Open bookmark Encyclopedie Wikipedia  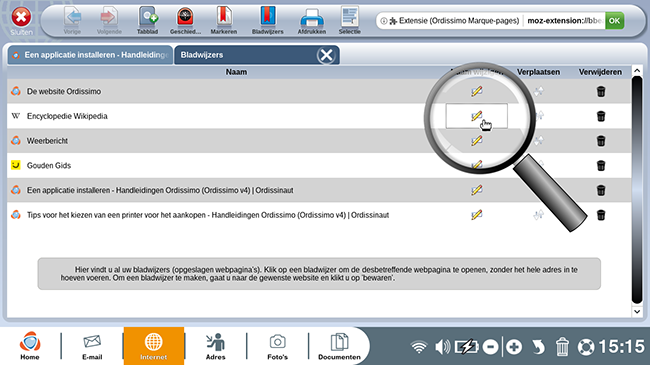pos(67,116)
